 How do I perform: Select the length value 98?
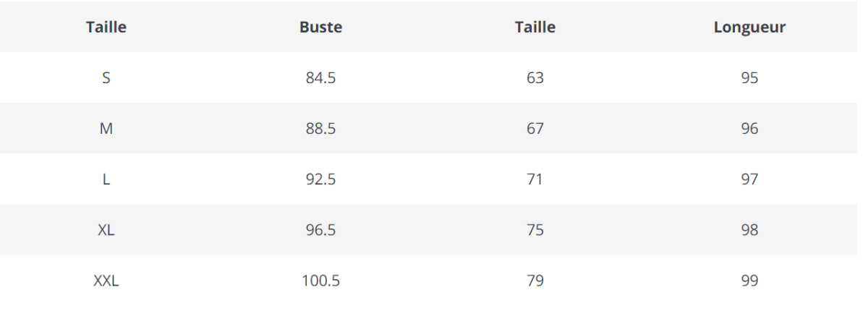[749, 230]
